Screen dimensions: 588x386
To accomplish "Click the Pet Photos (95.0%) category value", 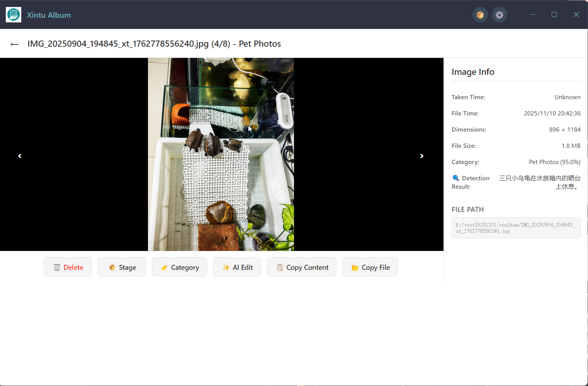I will coord(554,162).
